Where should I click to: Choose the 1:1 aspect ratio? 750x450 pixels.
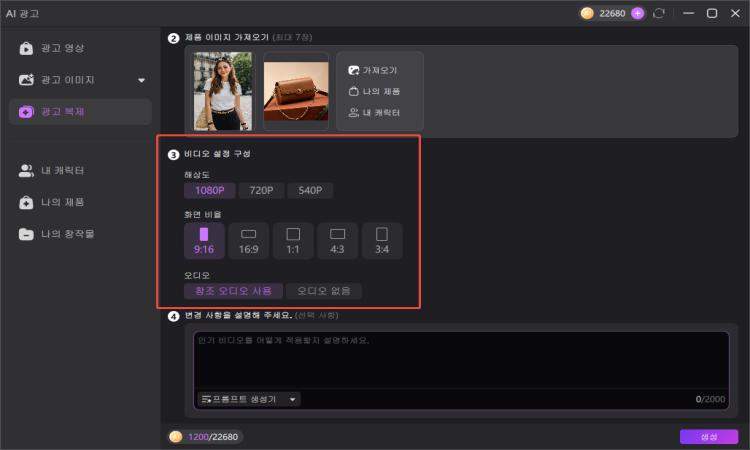click(x=293, y=241)
